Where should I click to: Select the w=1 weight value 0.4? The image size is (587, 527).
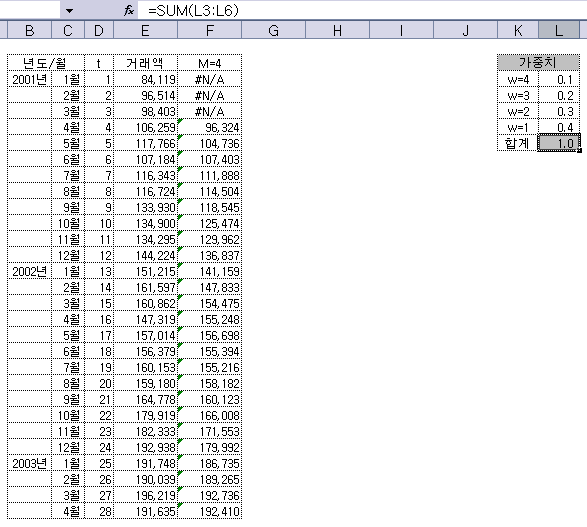click(x=559, y=127)
